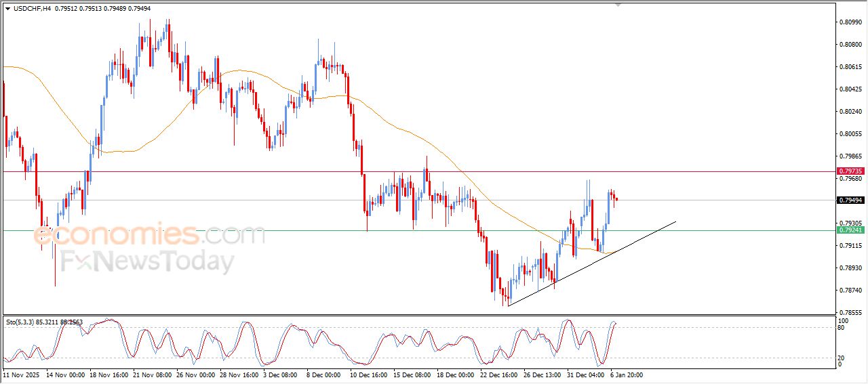Click the chart shift triangle marker at top

pos(617,5)
